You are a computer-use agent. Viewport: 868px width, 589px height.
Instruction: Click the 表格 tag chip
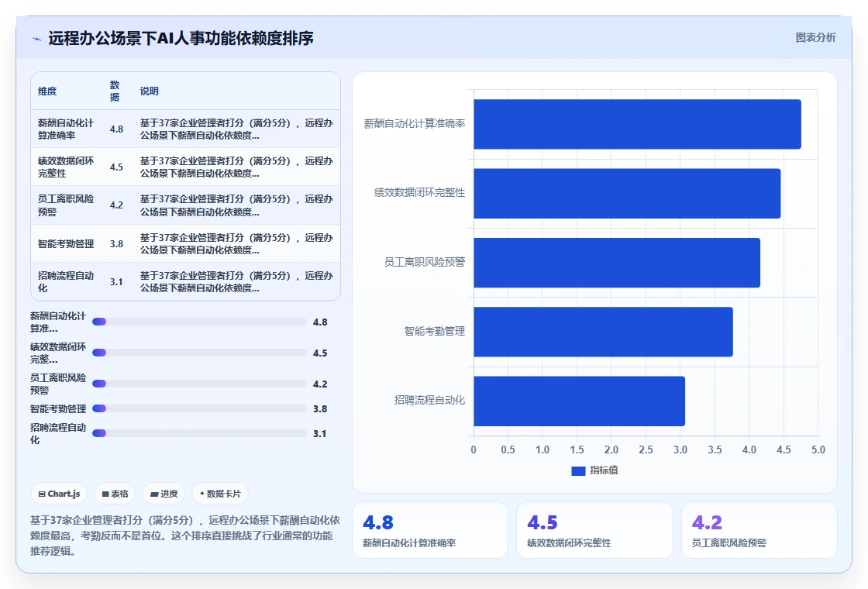pos(115,494)
